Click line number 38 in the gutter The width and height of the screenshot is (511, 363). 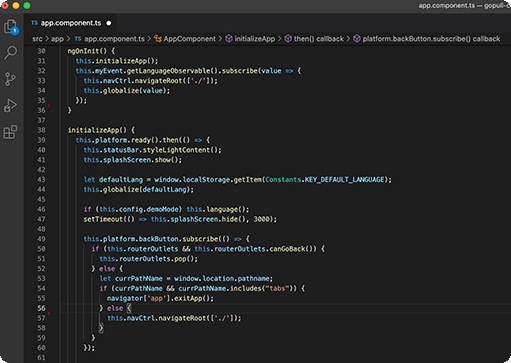pos(41,130)
